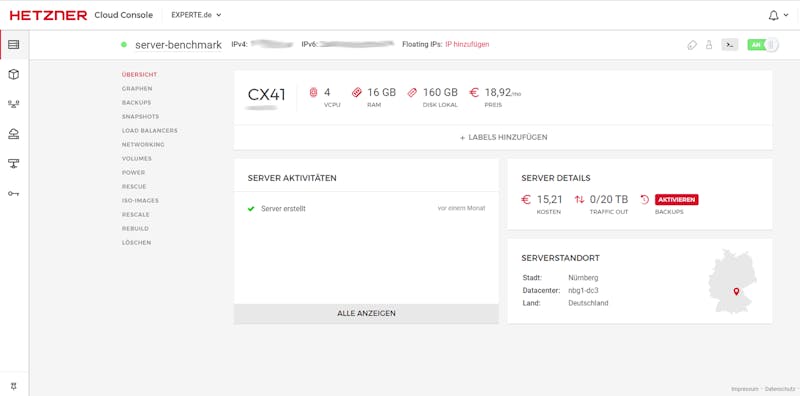Click the RAM memory icon
The width and height of the screenshot is (800, 396).
[357, 92]
